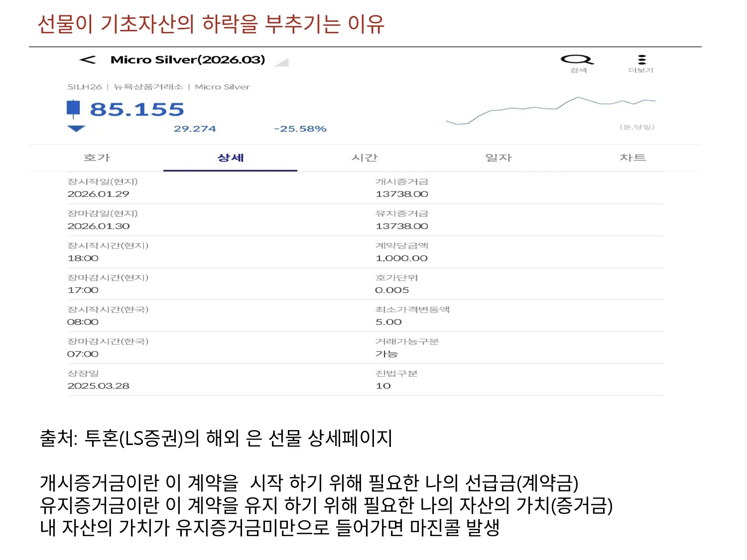Click the intraday mini price chart

pos(551,110)
